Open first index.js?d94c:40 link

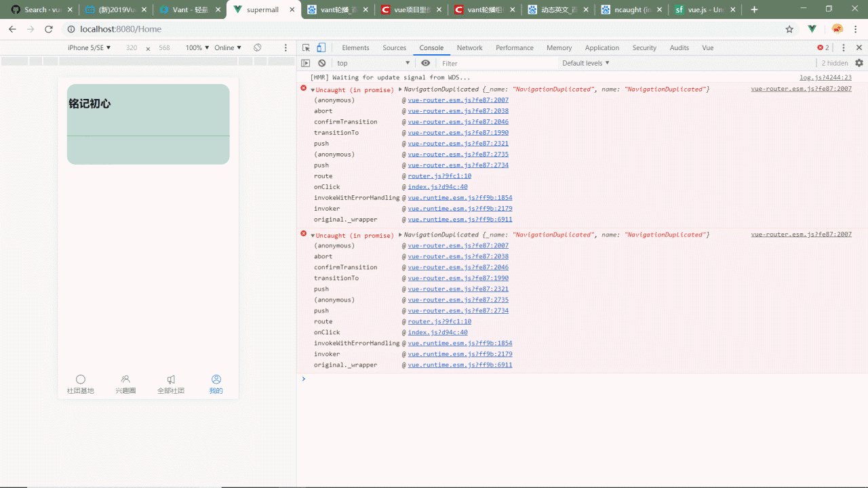pos(437,186)
